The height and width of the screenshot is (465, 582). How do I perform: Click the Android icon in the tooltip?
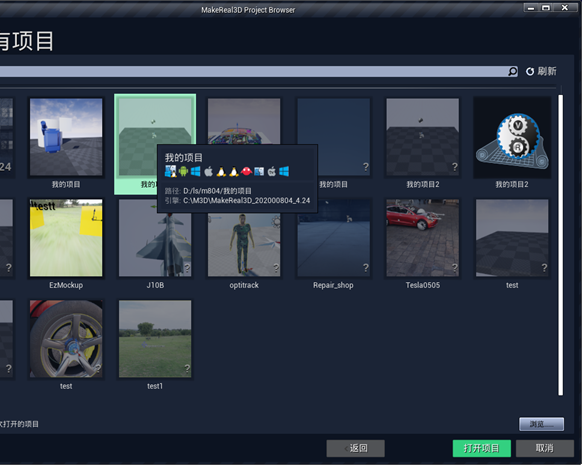point(183,171)
